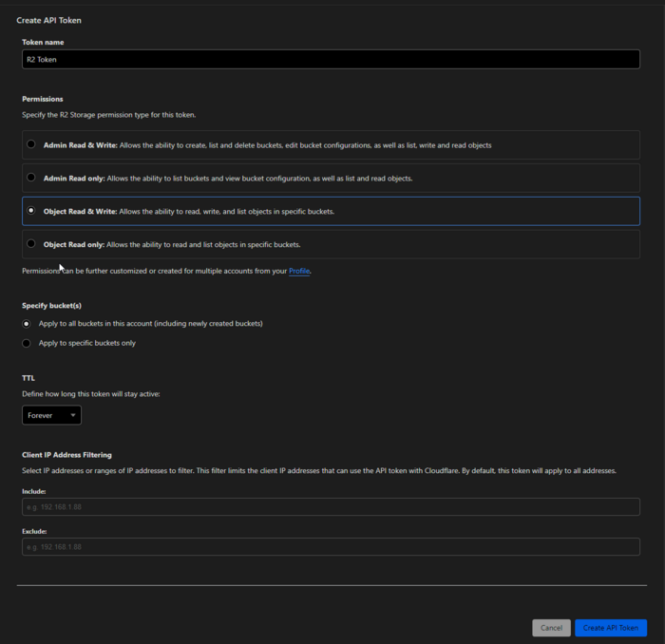Click the Token name field label

[43, 42]
